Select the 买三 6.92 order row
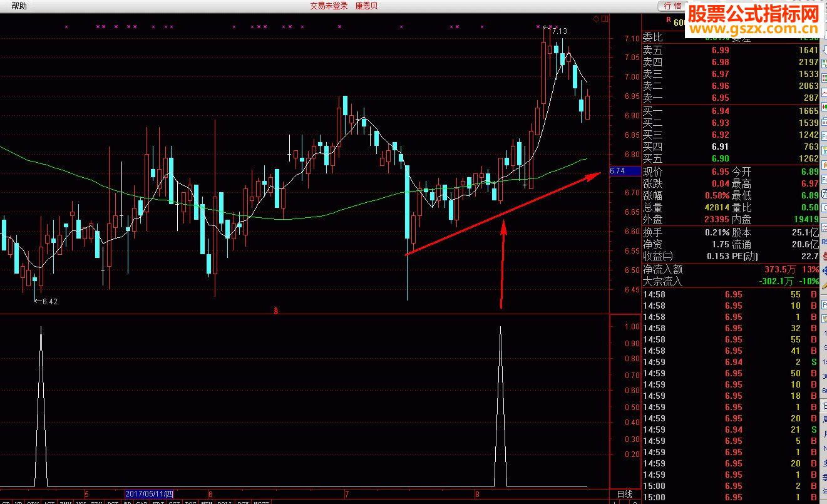Image resolution: width=827 pixels, height=504 pixels. [731, 135]
